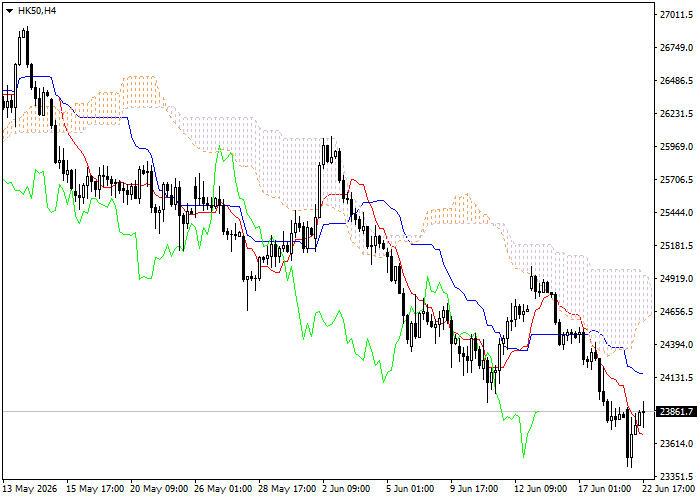Click price level 26486.5 on the scale
This screenshot has width=700, height=500.
pyautogui.click(x=676, y=81)
